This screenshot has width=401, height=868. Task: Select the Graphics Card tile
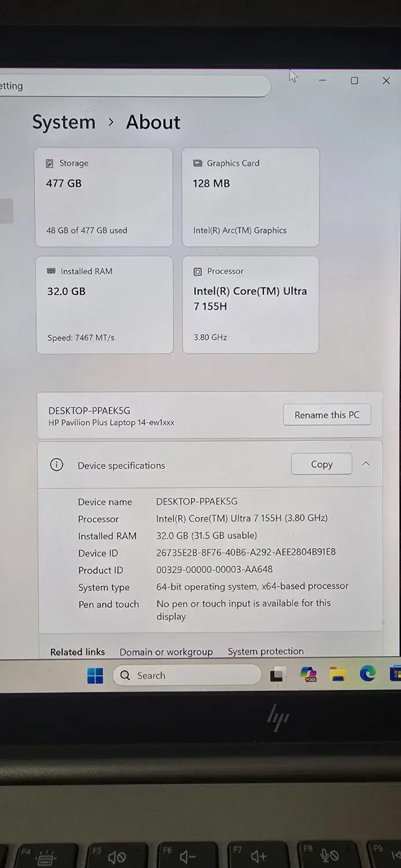(x=251, y=197)
